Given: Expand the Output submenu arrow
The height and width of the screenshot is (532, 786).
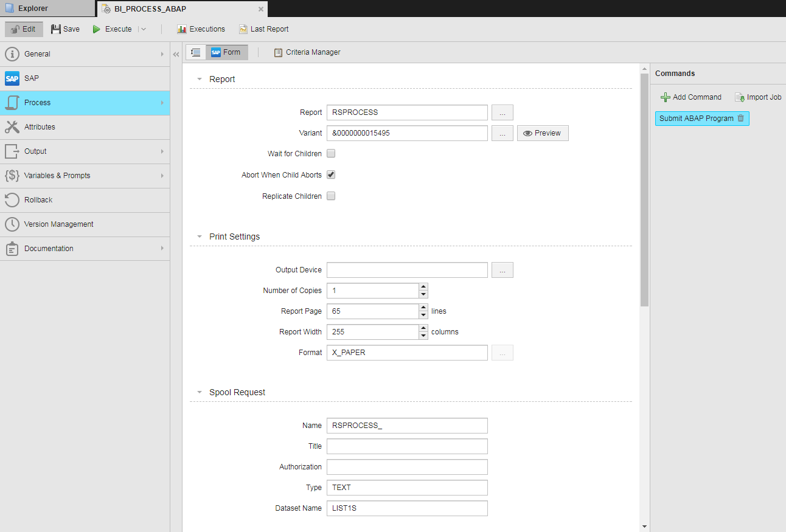Looking at the screenshot, I should tap(162, 151).
